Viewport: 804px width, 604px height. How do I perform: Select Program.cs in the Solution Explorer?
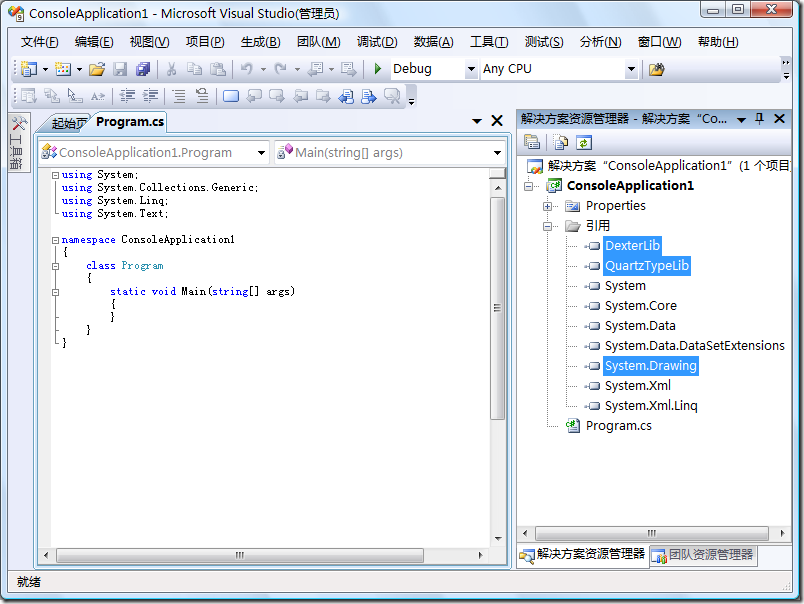[x=618, y=426]
